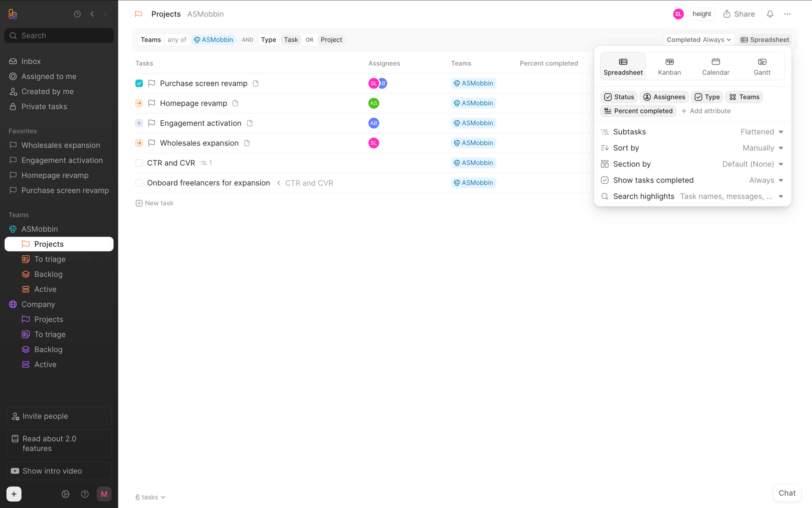Click the ASMobbin filter chip
Viewport: 812px width, 508px height.
(214, 40)
